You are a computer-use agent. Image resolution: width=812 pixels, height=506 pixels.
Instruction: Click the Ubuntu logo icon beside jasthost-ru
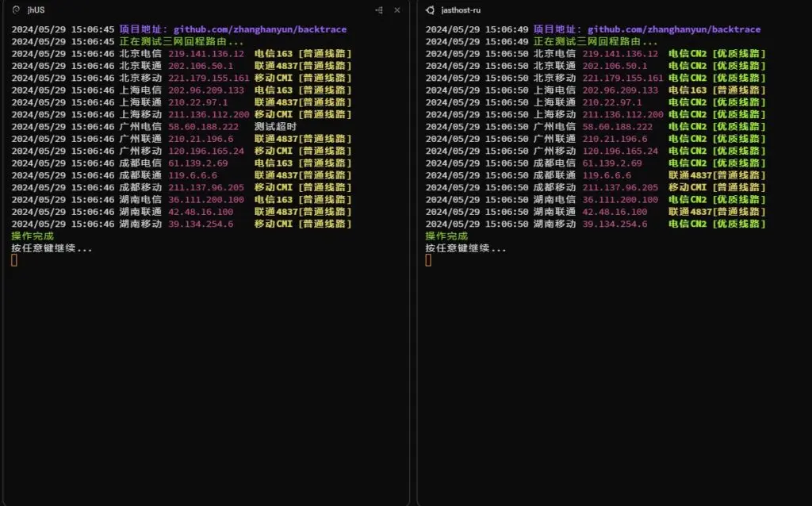point(430,10)
